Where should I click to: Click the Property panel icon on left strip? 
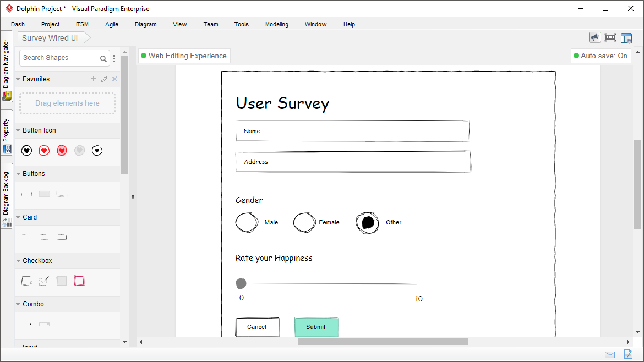7,150
